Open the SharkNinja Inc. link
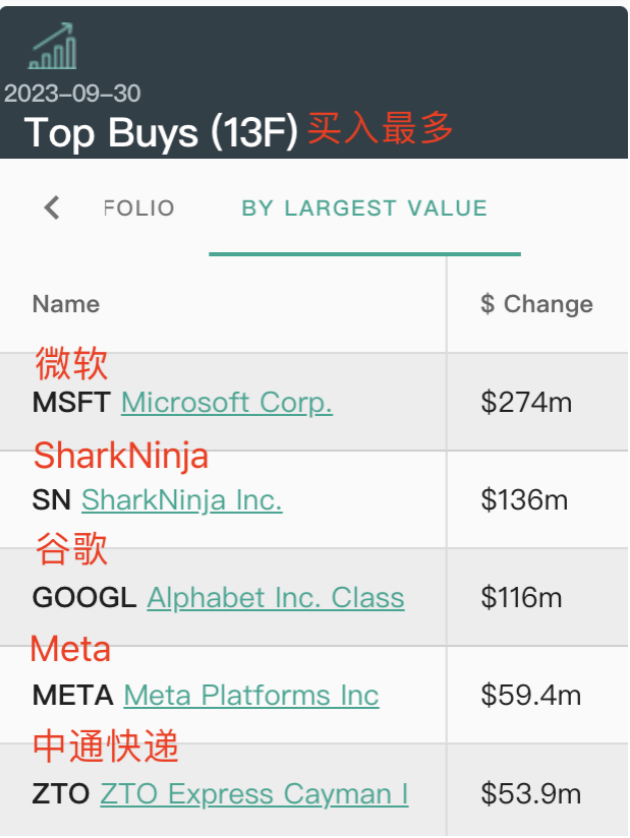The image size is (630, 838). [x=181, y=500]
